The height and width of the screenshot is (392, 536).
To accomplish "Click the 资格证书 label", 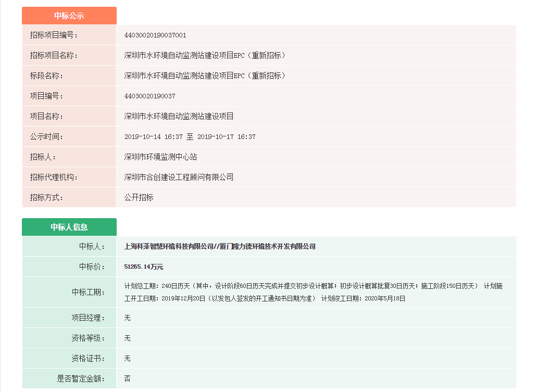I will (x=88, y=358).
